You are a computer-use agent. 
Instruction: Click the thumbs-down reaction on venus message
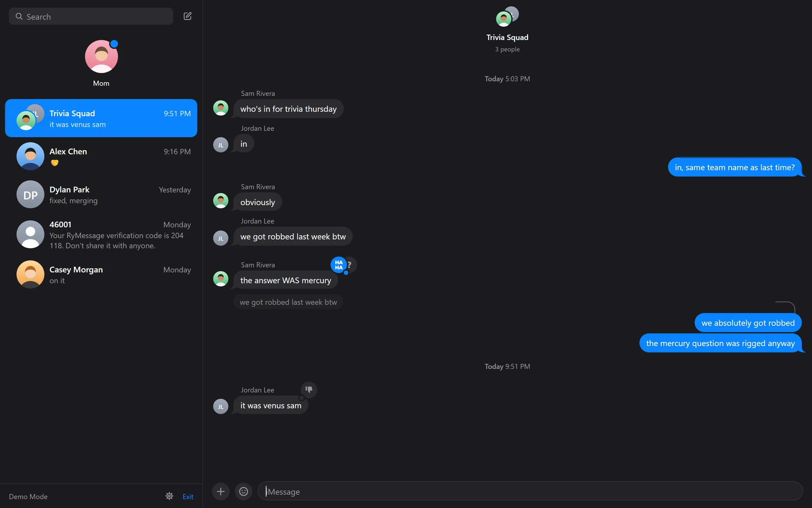click(x=309, y=389)
